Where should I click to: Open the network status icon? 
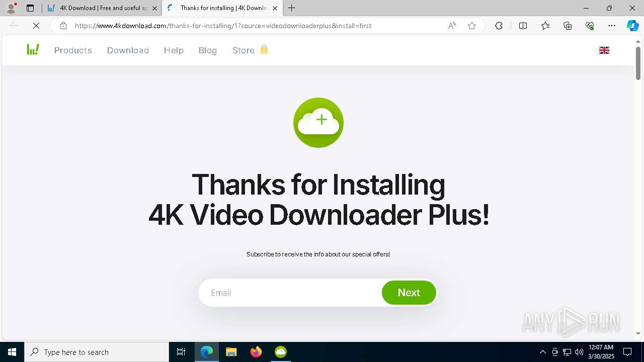tap(567, 352)
